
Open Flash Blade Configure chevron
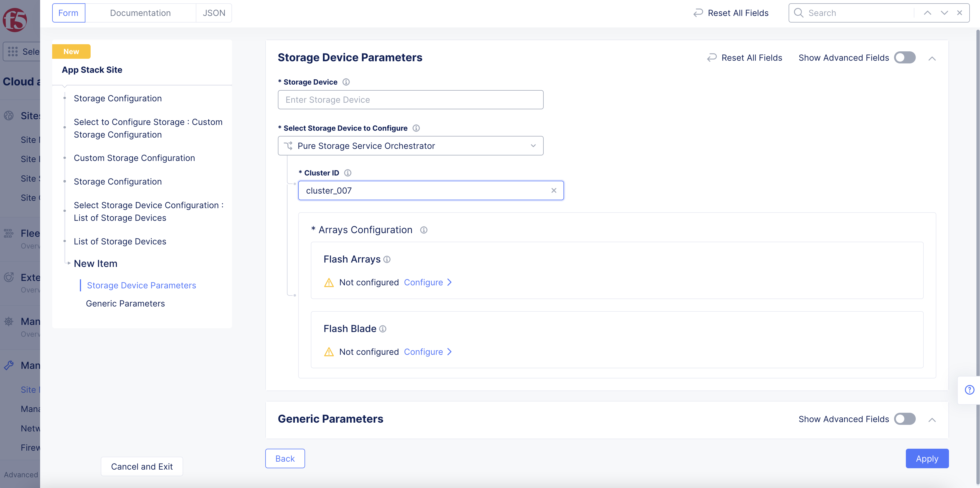450,352
